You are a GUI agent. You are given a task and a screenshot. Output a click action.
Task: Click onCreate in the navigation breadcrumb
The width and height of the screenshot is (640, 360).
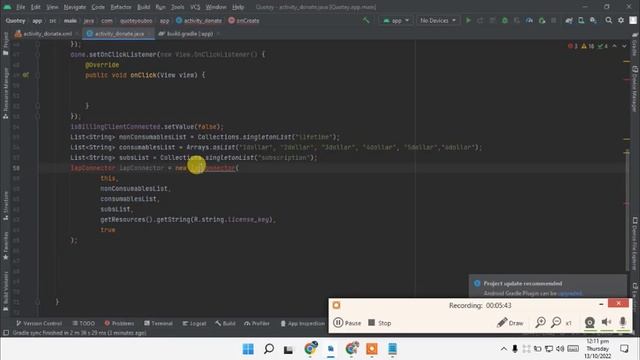tap(244, 20)
